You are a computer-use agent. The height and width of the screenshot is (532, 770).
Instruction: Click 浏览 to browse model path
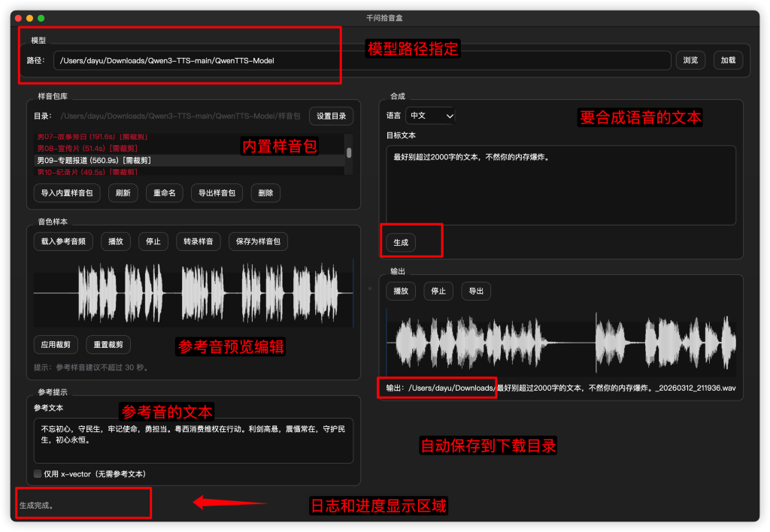[690, 60]
